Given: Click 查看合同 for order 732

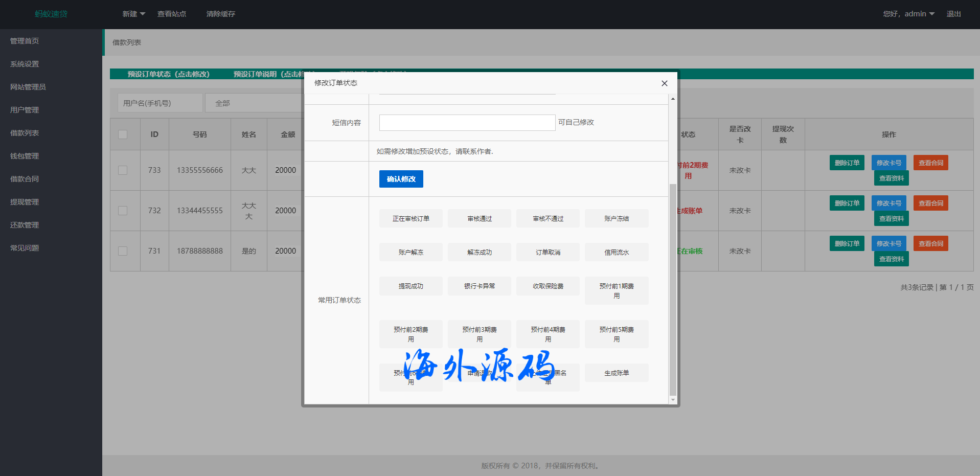Looking at the screenshot, I should click(930, 203).
